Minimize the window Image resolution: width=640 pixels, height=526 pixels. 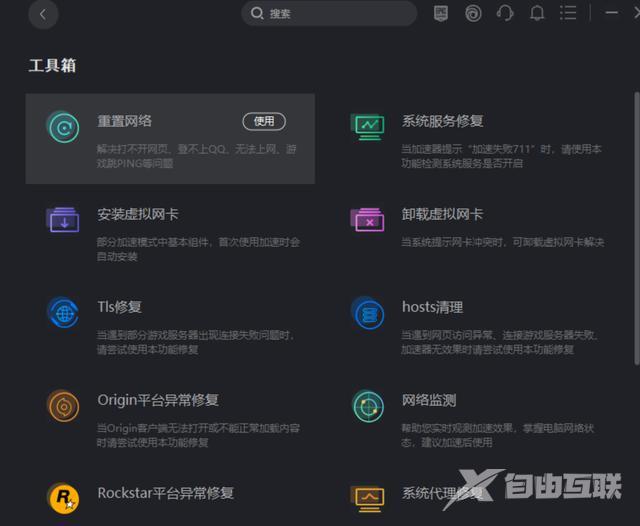(x=611, y=13)
